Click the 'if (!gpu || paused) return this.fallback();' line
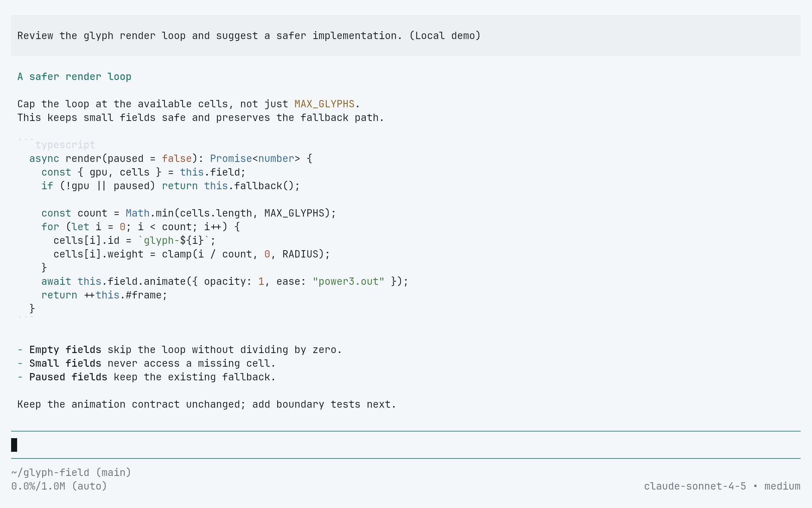This screenshot has width=812, height=508. point(170,186)
